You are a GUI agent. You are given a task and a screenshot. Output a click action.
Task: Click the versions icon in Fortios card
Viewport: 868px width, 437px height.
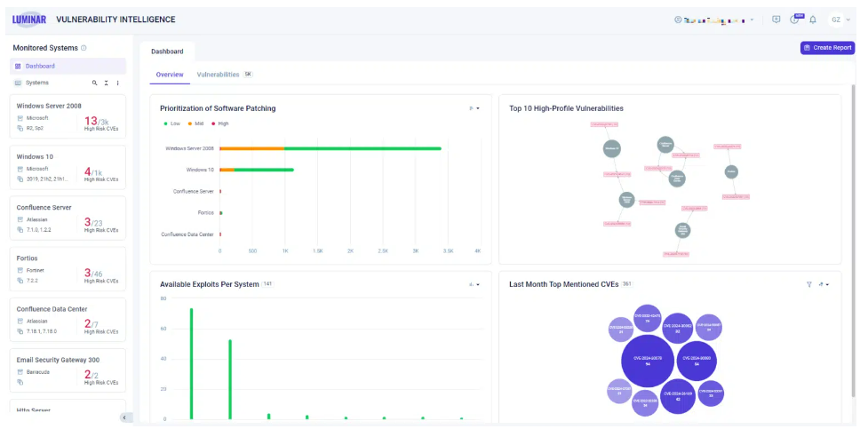(20, 281)
